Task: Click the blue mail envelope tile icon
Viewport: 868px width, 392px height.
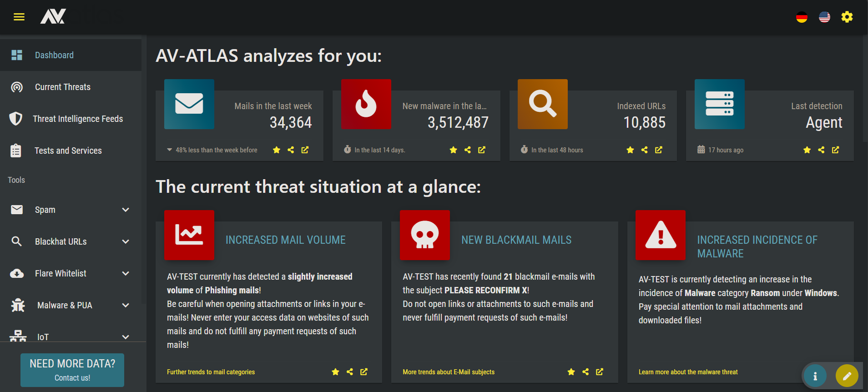Action: 189,104
